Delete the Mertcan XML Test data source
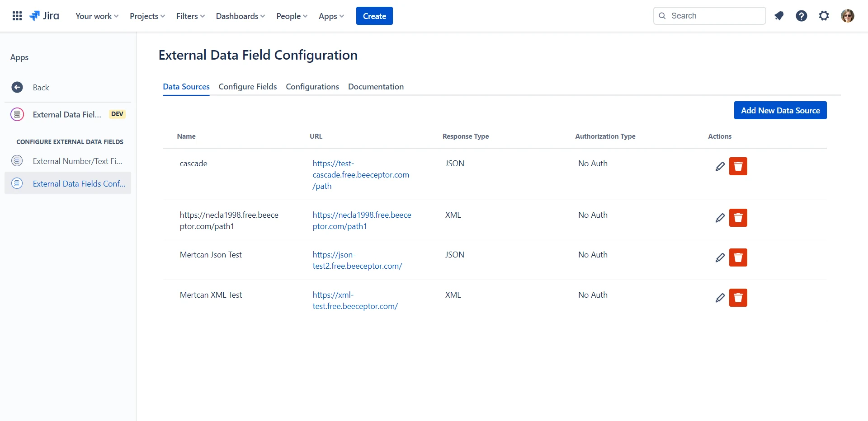 (x=738, y=298)
